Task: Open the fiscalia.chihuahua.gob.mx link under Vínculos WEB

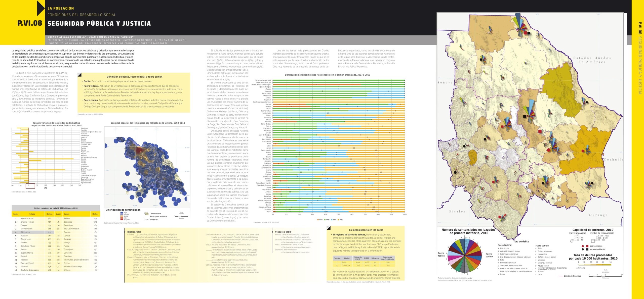Action: tap(295, 237)
